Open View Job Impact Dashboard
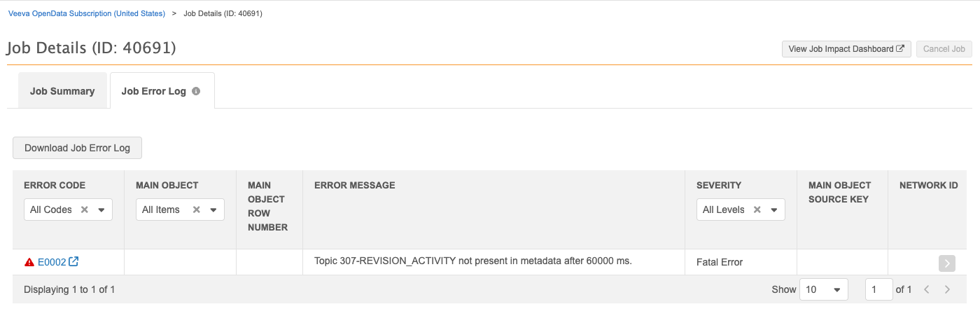The image size is (980, 309). click(846, 49)
